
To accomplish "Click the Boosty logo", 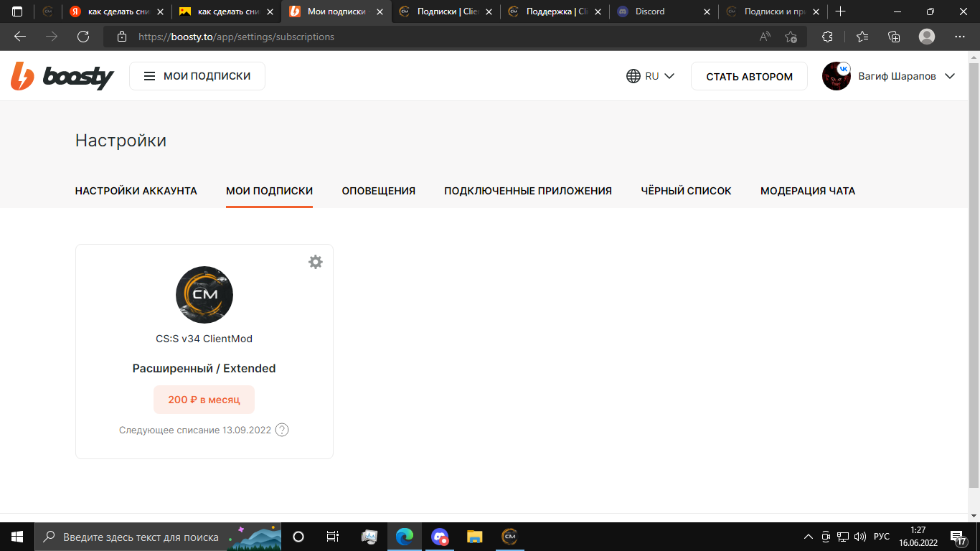I will pyautogui.click(x=62, y=76).
